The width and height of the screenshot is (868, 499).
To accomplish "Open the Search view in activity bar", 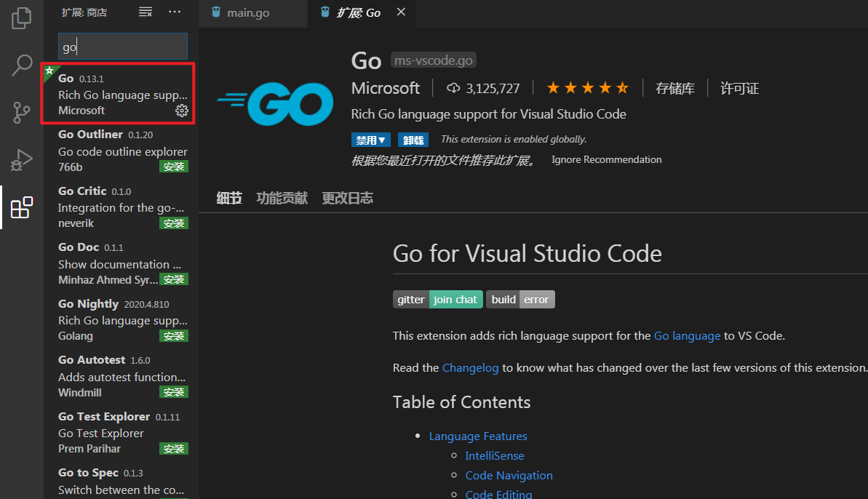I will pyautogui.click(x=22, y=65).
